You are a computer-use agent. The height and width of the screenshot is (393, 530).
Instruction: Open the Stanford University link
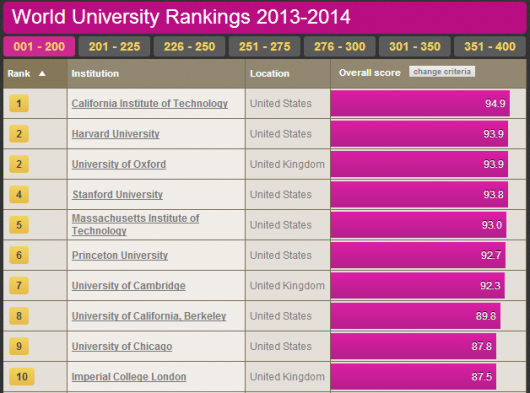pyautogui.click(x=117, y=195)
